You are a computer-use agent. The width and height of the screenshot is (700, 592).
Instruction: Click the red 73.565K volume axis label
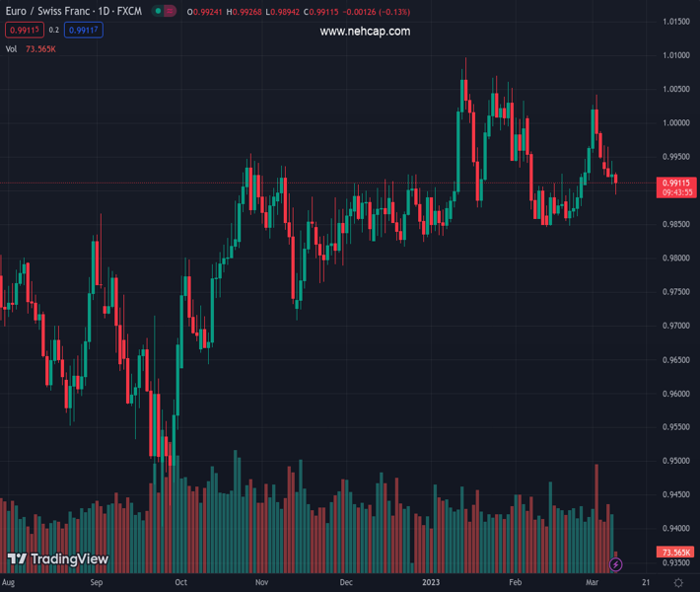(x=676, y=552)
